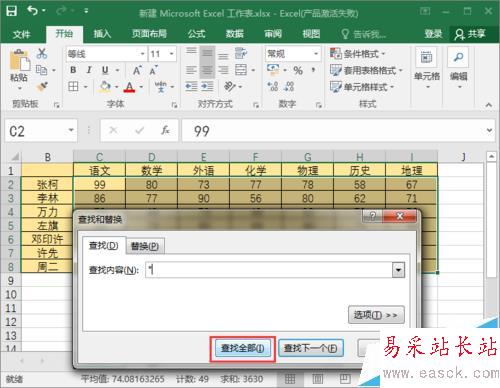Image resolution: width=500 pixels, height=388 pixels.
Task: Increase font size with large A icon
Action: click(x=137, y=70)
